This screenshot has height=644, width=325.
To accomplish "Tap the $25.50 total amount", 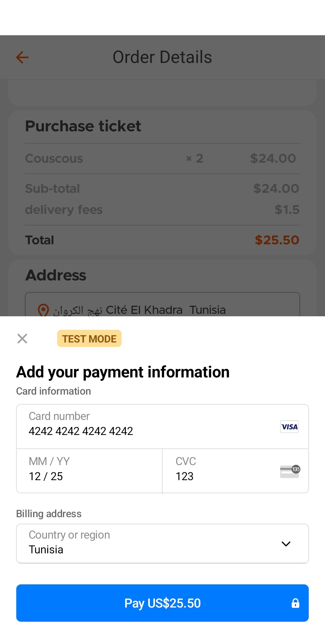I will click(277, 240).
